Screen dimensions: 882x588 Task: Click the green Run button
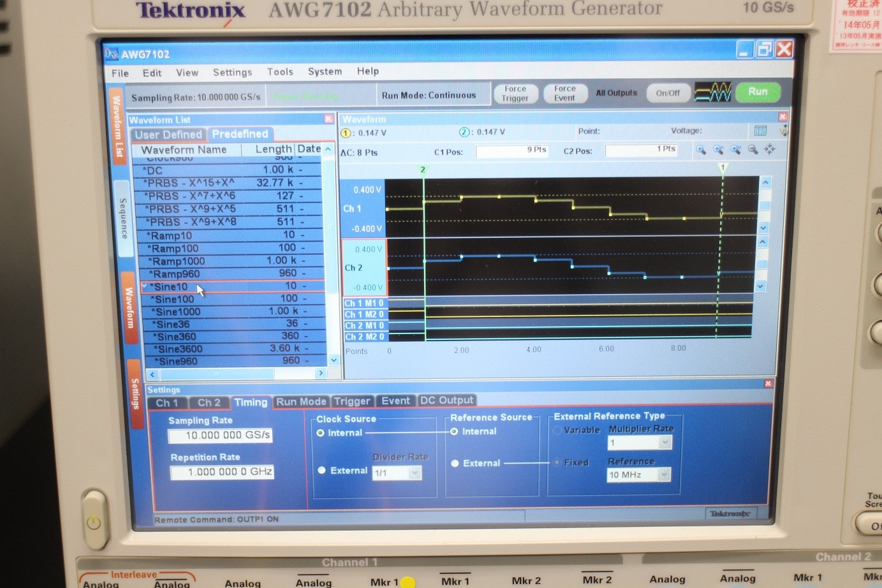tap(758, 92)
